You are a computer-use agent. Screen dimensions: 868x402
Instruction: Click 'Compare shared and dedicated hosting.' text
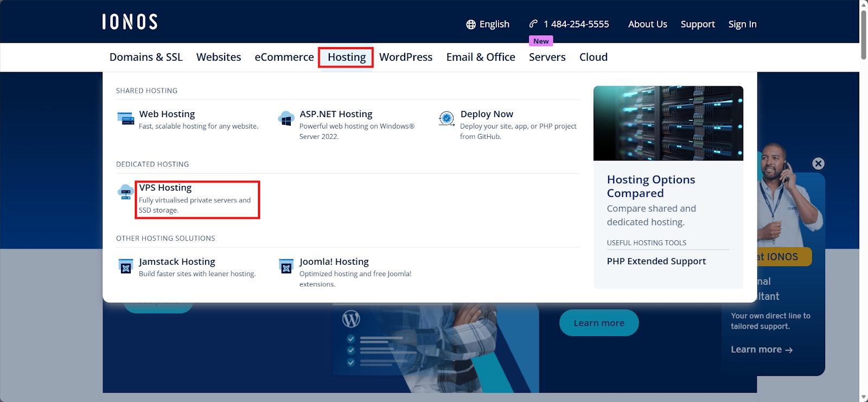point(652,215)
